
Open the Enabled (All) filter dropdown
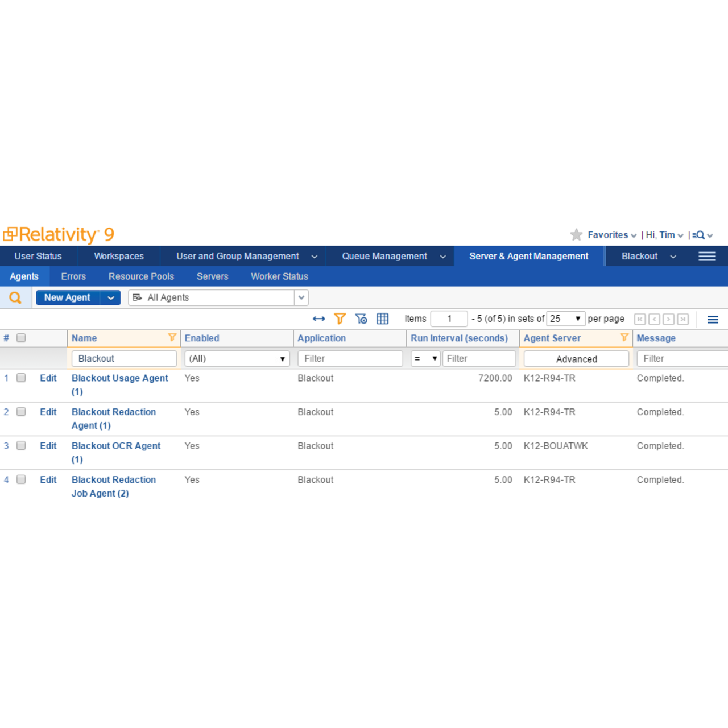point(237,359)
